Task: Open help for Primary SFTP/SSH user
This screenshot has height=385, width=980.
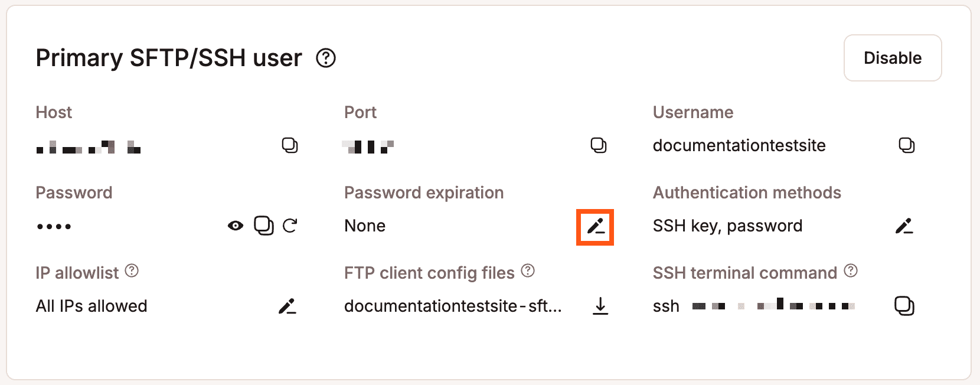Action: coord(326,58)
